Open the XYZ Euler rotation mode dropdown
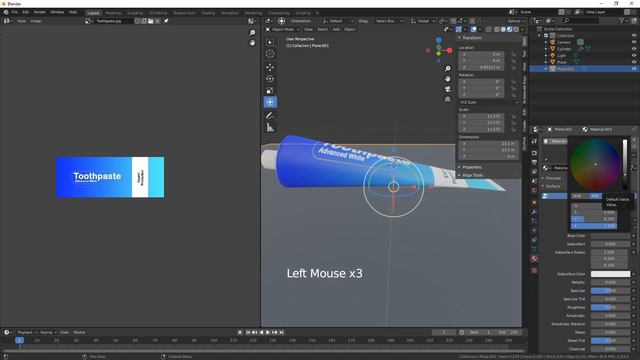 coord(488,102)
